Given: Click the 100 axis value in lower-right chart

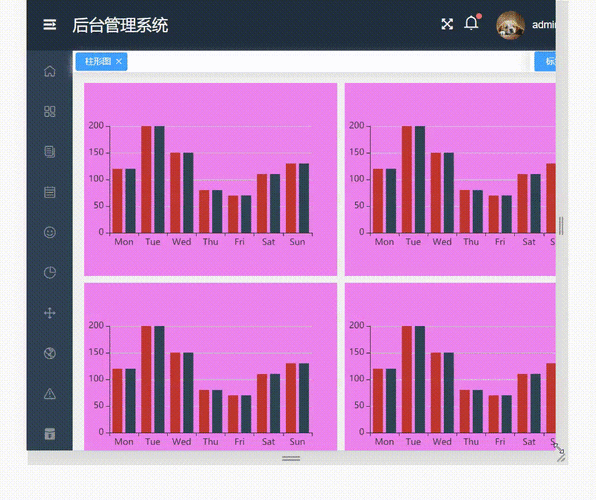Looking at the screenshot, I should [x=357, y=379].
